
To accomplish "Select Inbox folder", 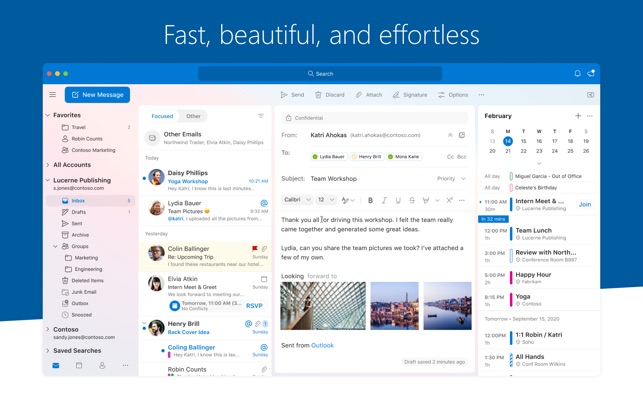I will tap(91, 201).
